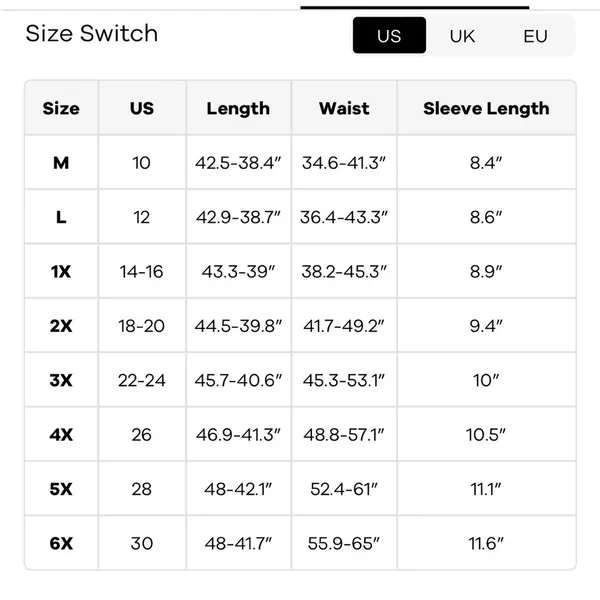Screen dimensions: 600x600
Task: Select the US size option
Action: point(389,35)
